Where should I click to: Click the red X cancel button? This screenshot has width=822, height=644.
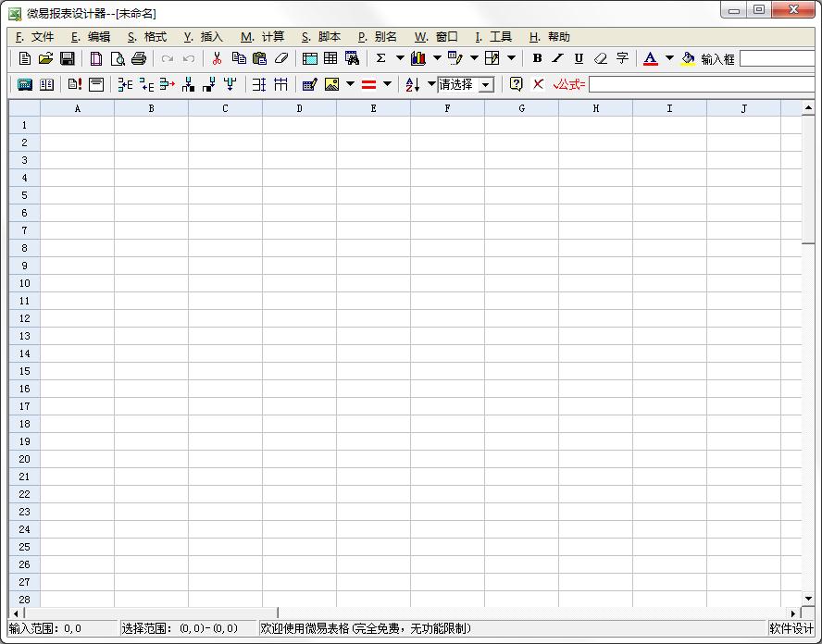(538, 84)
